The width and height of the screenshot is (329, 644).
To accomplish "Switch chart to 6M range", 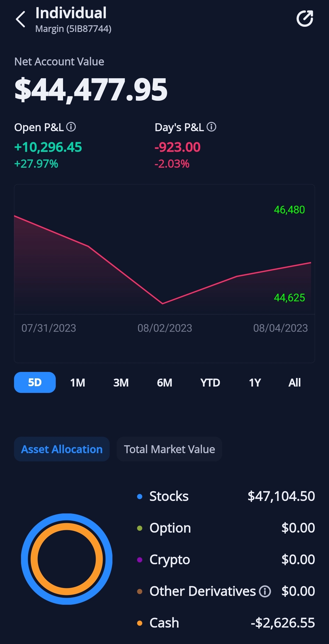I will [164, 383].
